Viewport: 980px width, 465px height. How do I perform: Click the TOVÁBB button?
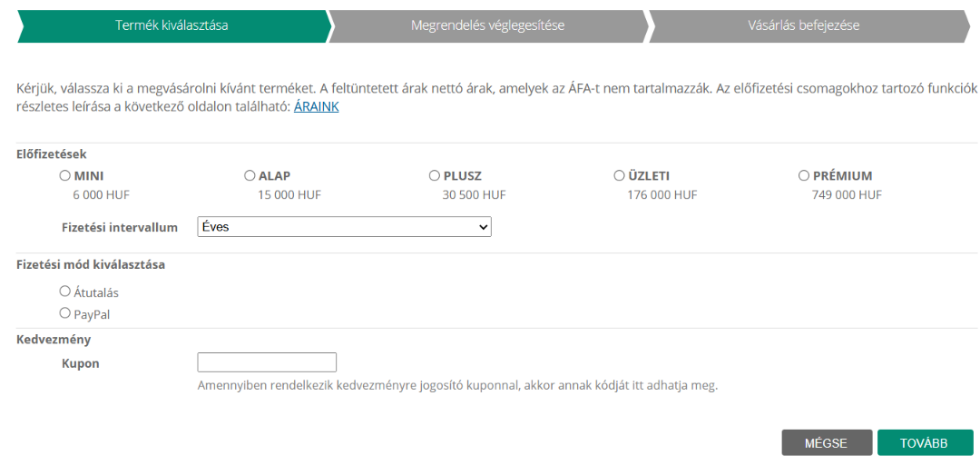925,442
